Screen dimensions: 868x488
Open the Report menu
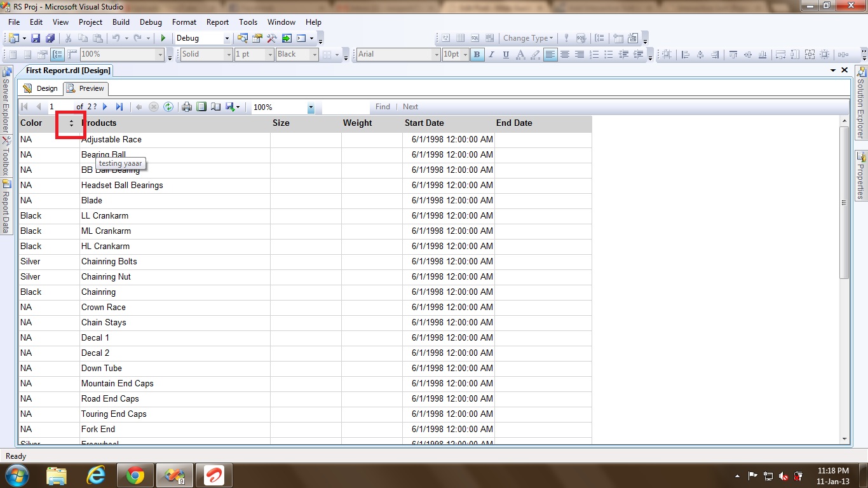tap(217, 22)
